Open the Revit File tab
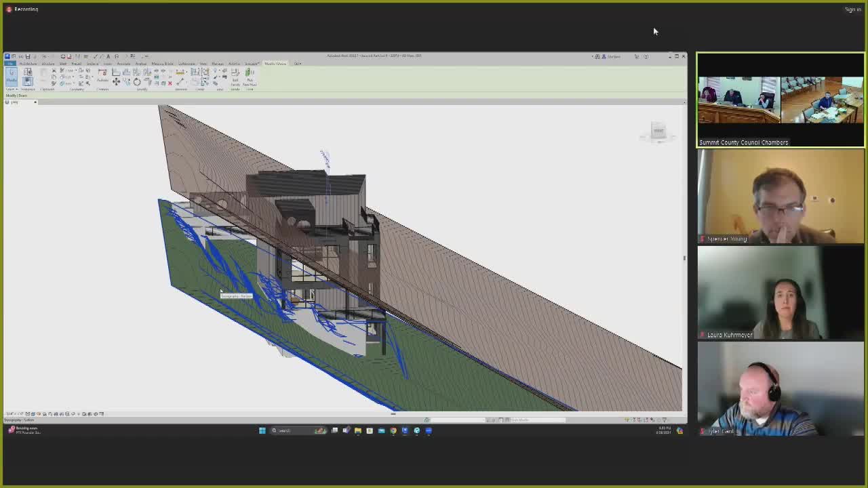This screenshot has width=868, height=488. (11, 64)
